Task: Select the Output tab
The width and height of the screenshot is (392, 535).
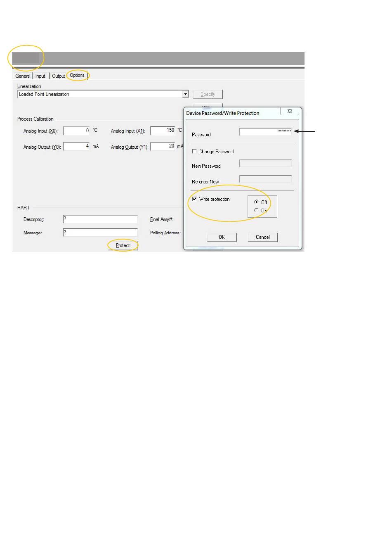Action: pos(58,76)
